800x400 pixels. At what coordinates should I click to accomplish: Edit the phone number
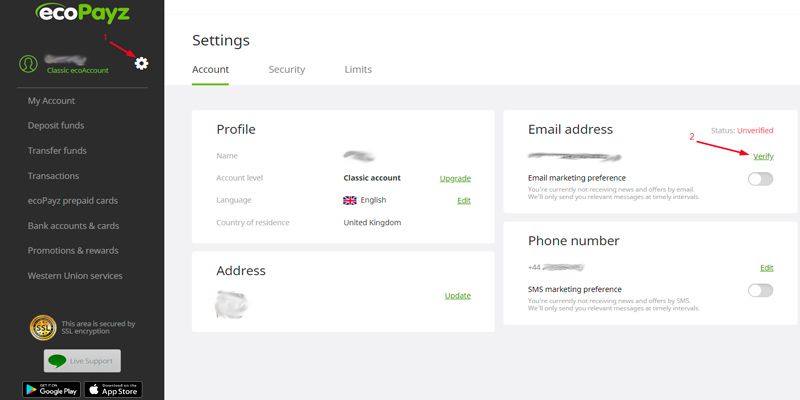tap(766, 267)
